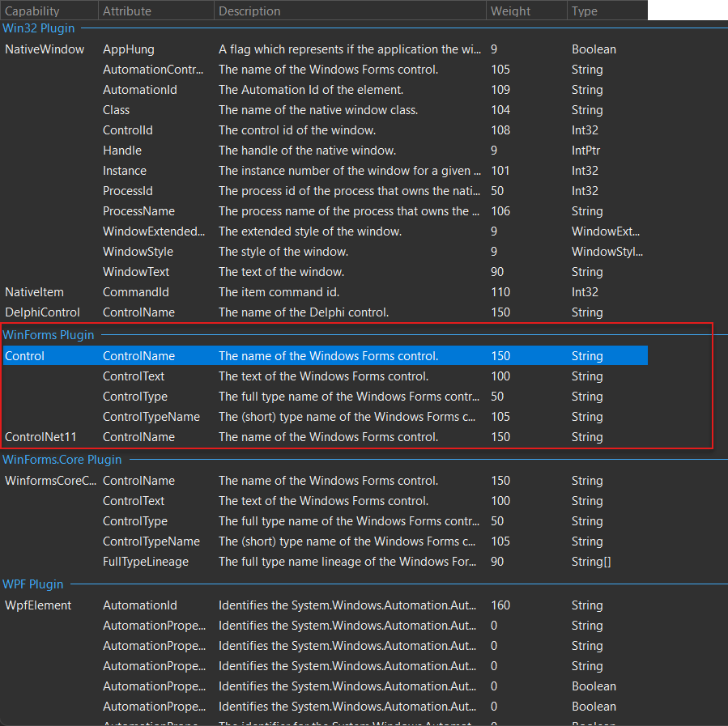Select ControlTypeName under WinForms Plugin

tap(151, 417)
